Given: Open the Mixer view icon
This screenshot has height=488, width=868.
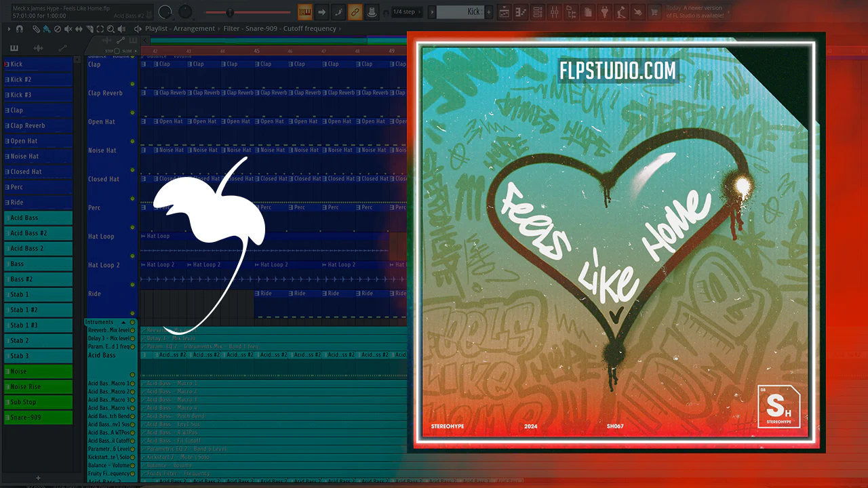Looking at the screenshot, I should click(555, 12).
